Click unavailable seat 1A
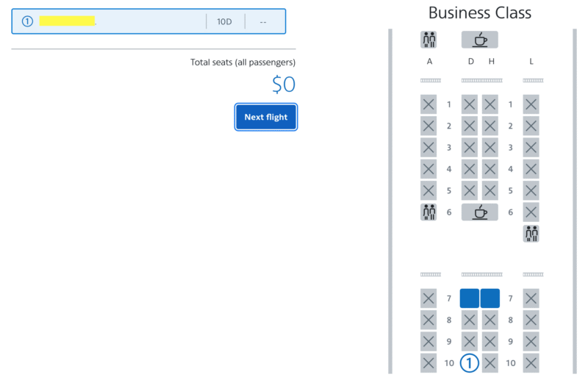The height and width of the screenshot is (380, 588). [x=429, y=104]
